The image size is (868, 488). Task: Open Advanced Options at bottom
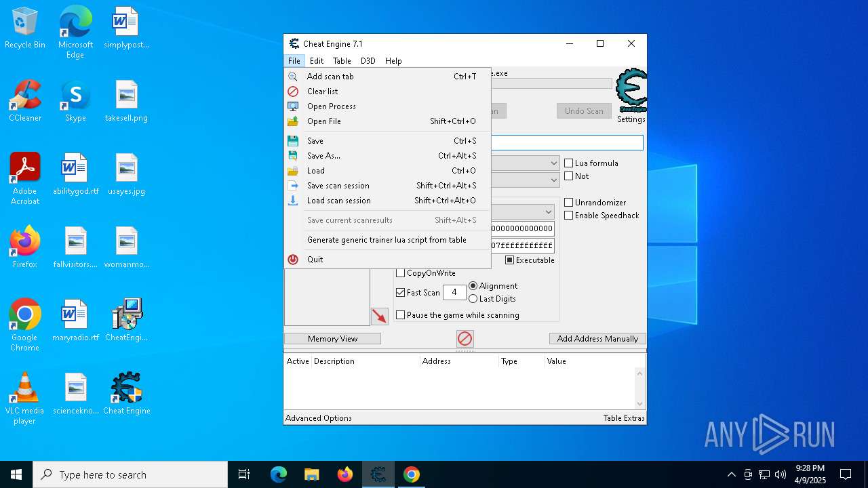tap(319, 418)
